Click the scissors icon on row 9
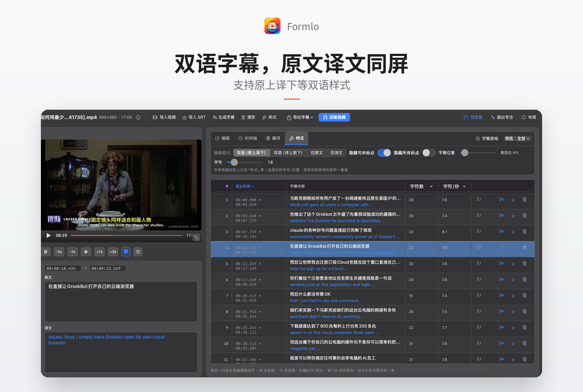This screenshot has width=583, height=392. pyautogui.click(x=502, y=328)
